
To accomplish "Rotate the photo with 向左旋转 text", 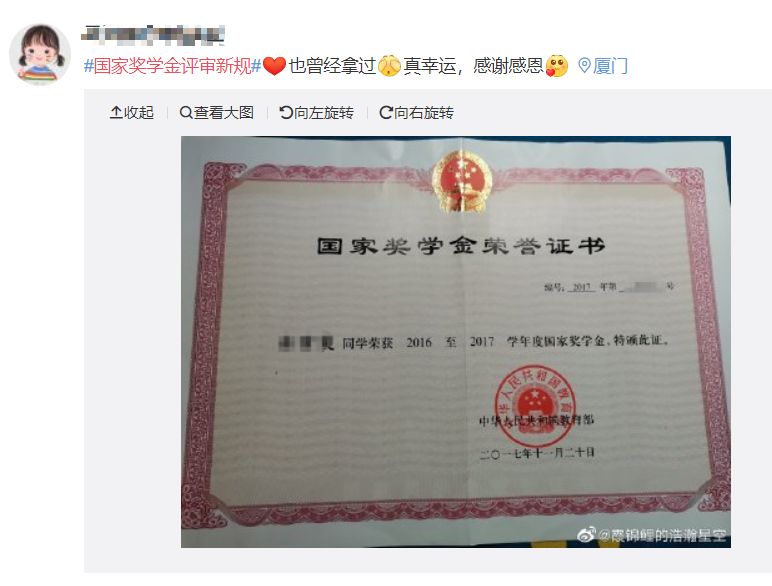I will (x=324, y=113).
